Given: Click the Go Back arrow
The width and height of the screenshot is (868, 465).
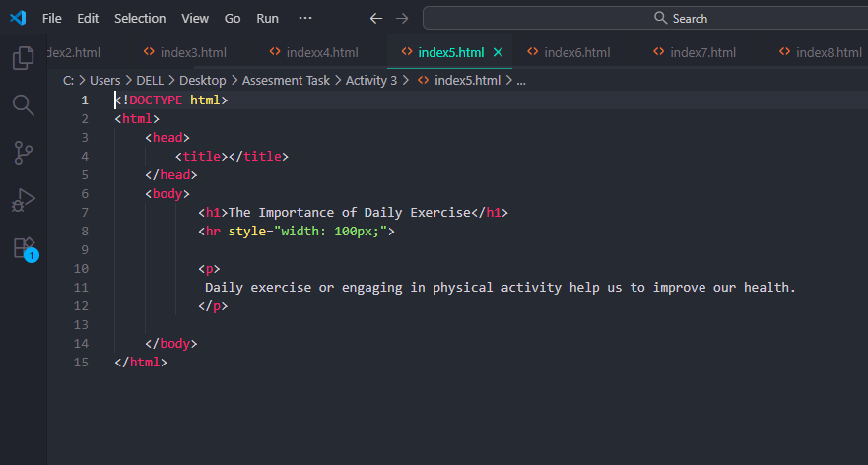Looking at the screenshot, I should (x=375, y=18).
